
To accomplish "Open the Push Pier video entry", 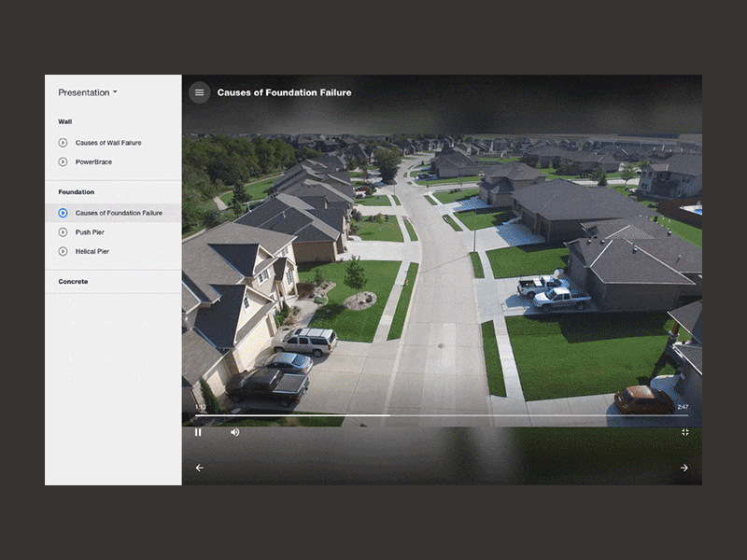I will [90, 232].
